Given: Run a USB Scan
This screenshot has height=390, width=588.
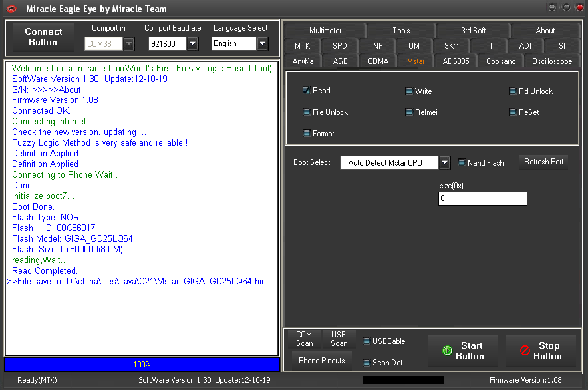Looking at the screenshot, I should click(339, 339).
